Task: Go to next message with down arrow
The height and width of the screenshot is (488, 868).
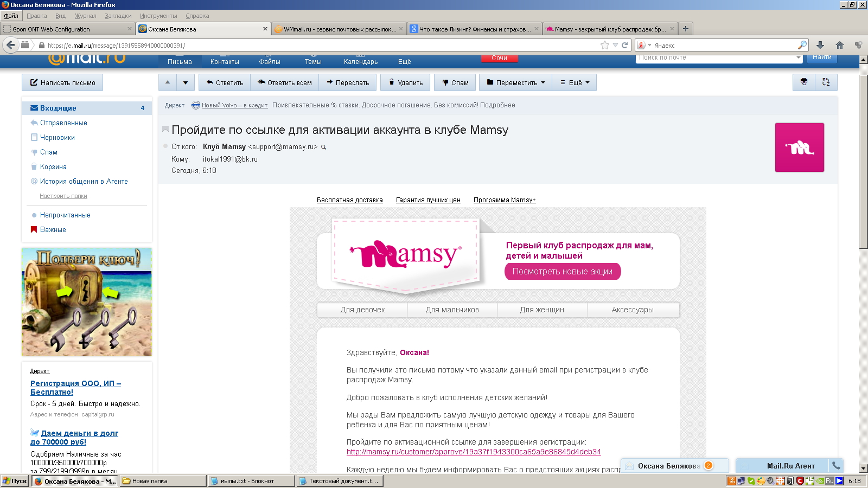Action: (186, 82)
